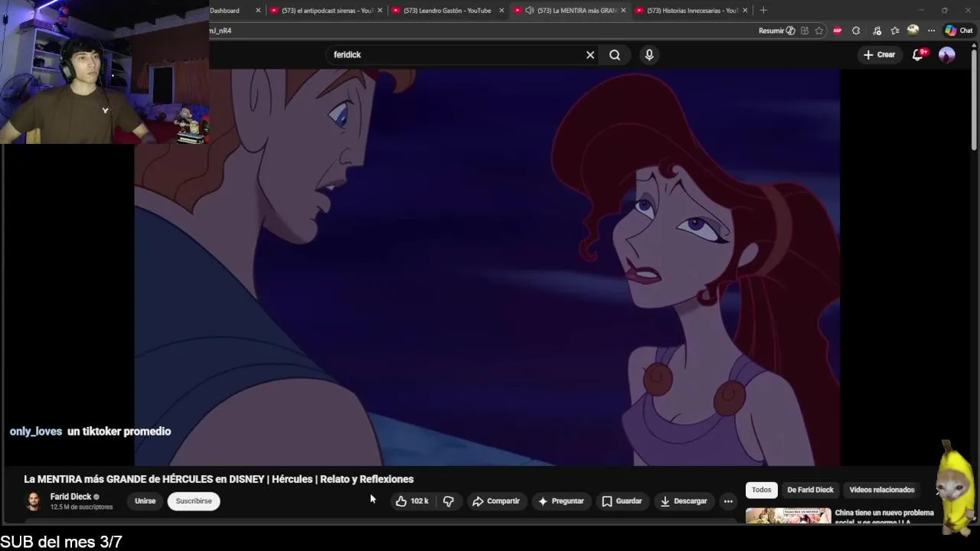Clear the YouTube search box text
This screenshot has width=980, height=551.
(x=590, y=55)
